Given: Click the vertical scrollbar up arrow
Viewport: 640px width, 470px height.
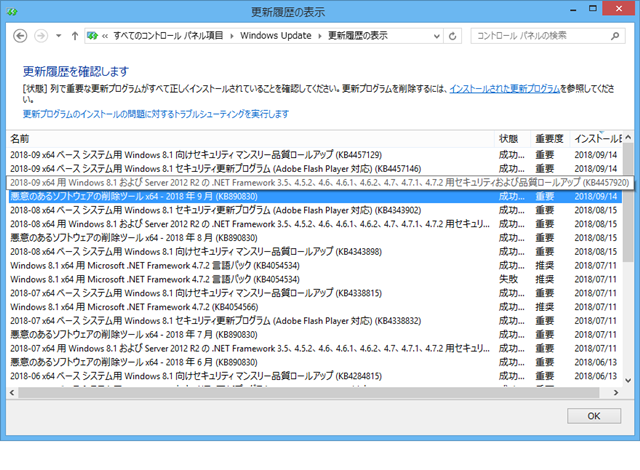Looking at the screenshot, I should point(628,138).
